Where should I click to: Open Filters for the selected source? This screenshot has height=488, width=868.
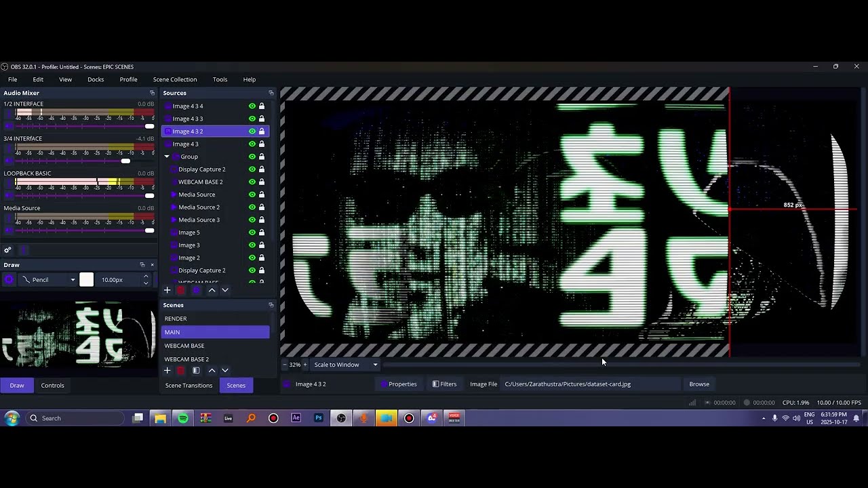444,384
